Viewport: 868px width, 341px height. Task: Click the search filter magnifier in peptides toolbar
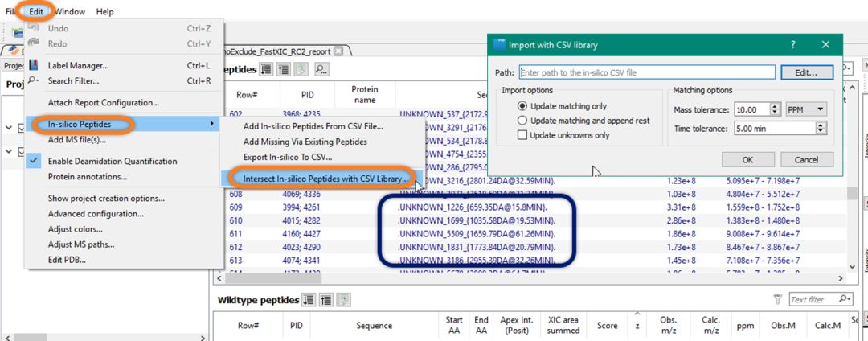pyautogui.click(x=321, y=70)
